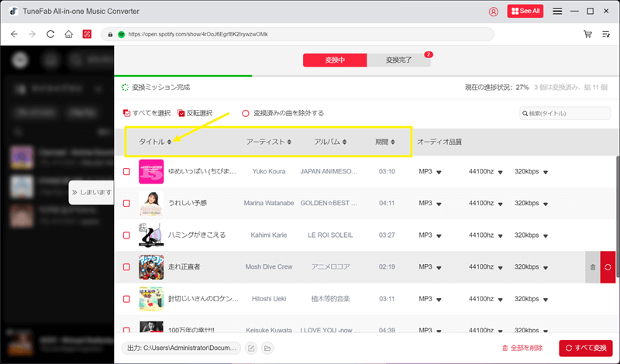The height and width of the screenshot is (364, 620).
Task: Click duration 04:11 in うれしい予感 row
Action: (387, 203)
